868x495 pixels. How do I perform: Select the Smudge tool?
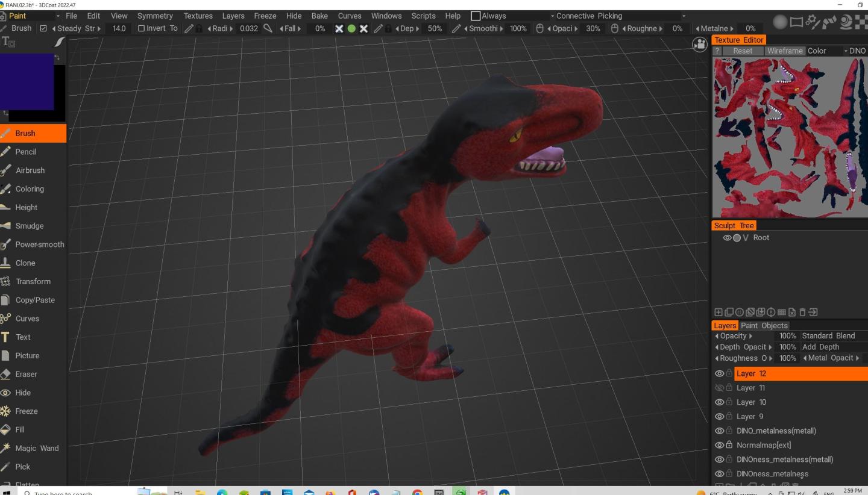(x=33, y=226)
